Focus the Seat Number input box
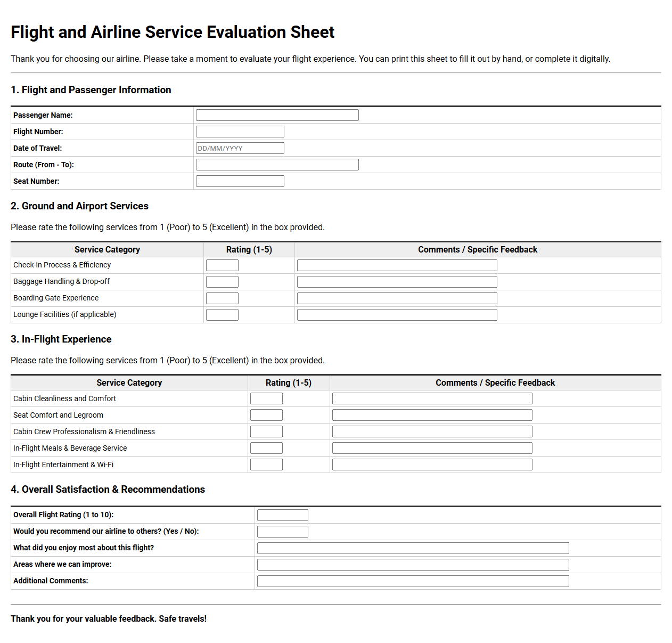This screenshot has width=672, height=643. point(240,181)
